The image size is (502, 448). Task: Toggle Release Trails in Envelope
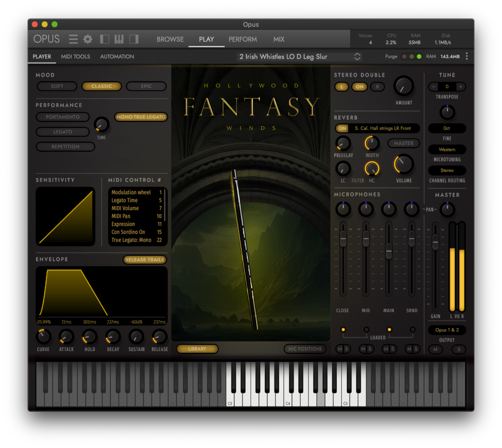[x=145, y=260]
